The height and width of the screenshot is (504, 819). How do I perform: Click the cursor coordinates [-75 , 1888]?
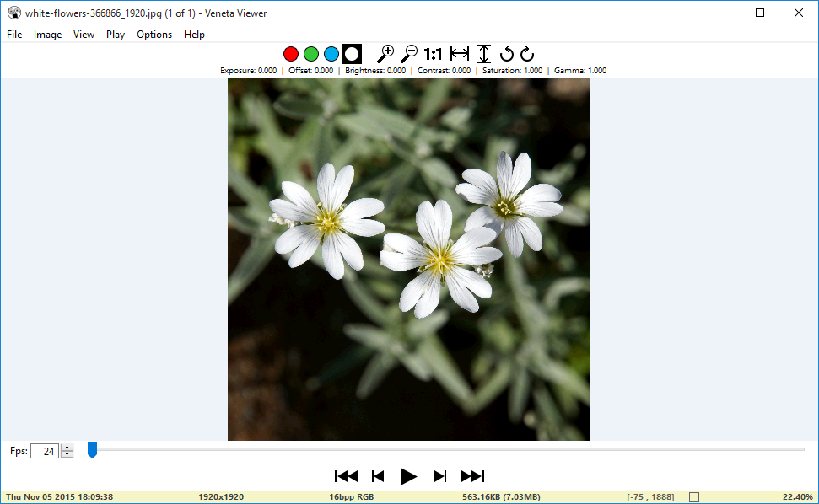(x=650, y=496)
